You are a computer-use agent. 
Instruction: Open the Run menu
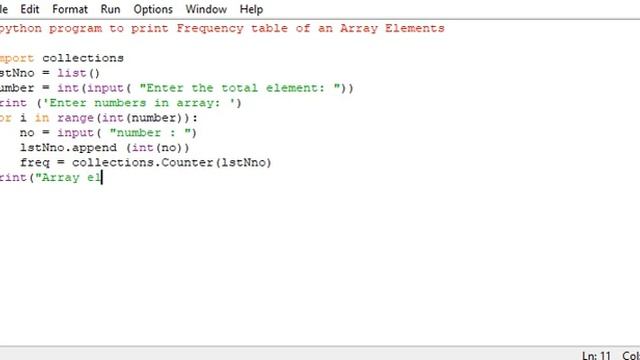click(110, 9)
